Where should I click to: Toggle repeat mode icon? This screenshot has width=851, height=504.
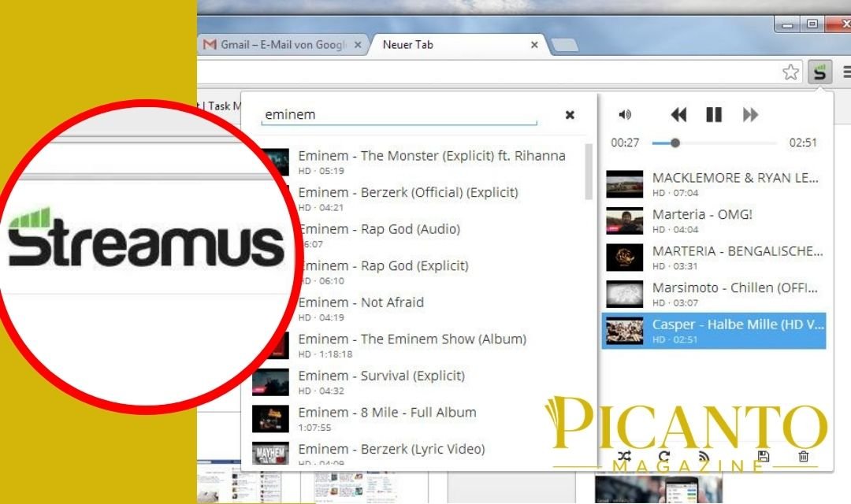tap(663, 456)
